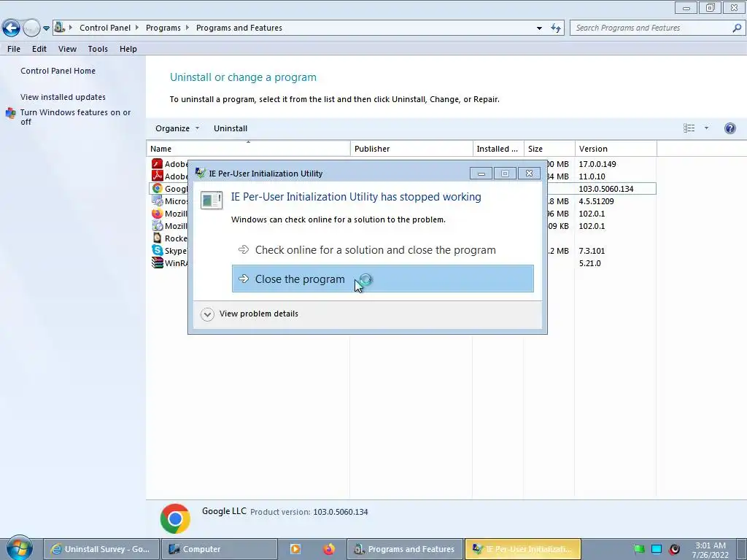Click the Microsoft program icon in list
The height and width of the screenshot is (560, 747).
click(157, 201)
